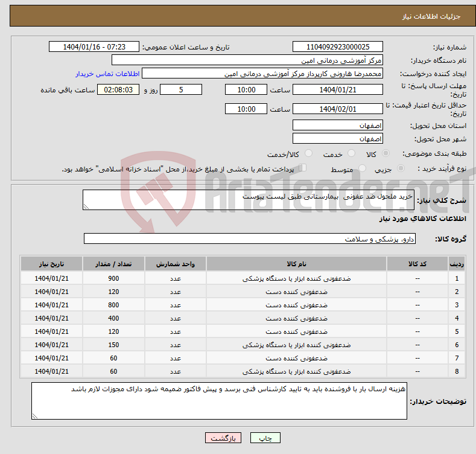Open اطلاعات تماس خریدار link
Screen dimensions: 476x454
click(x=107, y=74)
